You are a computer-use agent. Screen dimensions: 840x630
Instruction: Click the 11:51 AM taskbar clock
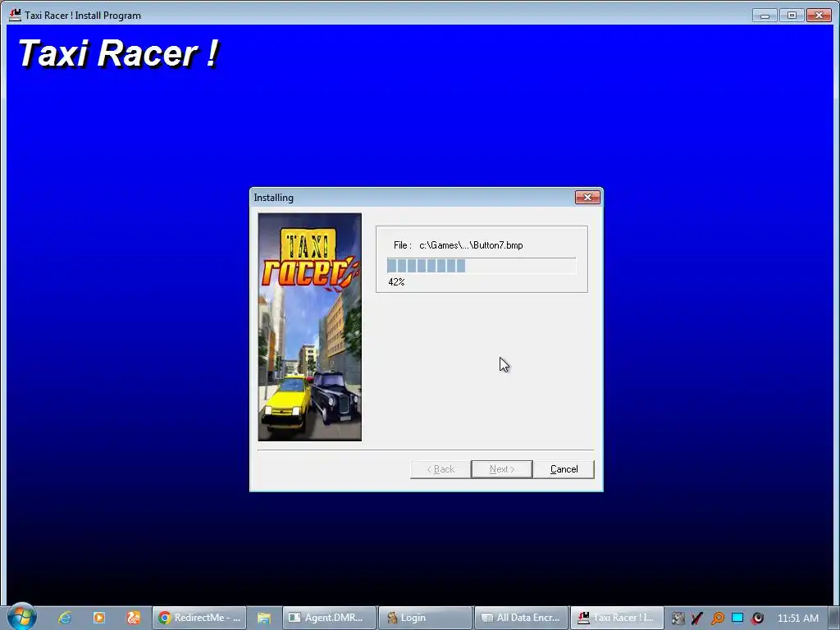click(797, 619)
